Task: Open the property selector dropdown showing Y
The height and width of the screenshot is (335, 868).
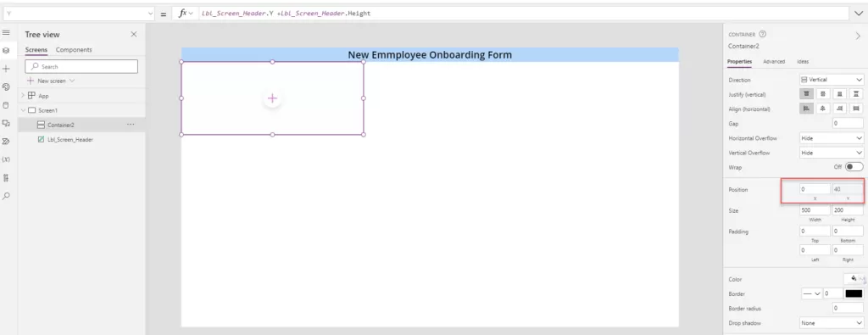Action: pyautogui.click(x=78, y=14)
